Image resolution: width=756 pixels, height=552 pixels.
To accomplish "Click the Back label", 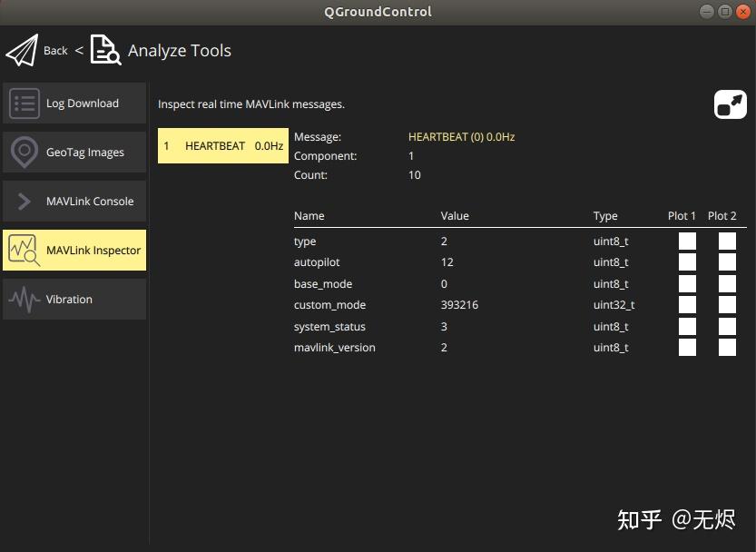I will [55, 50].
